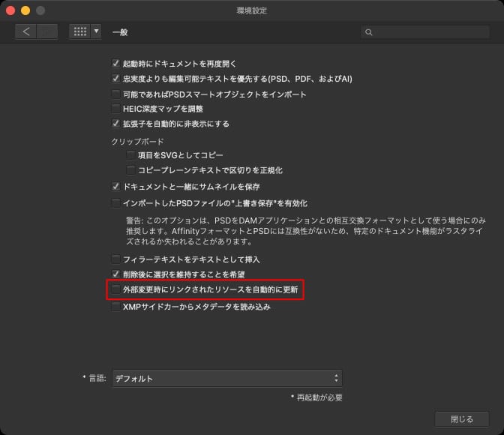The image size is (504, 435).
Task: Check XMPサイドカーからメタデータを読み込み
Action: [x=115, y=307]
